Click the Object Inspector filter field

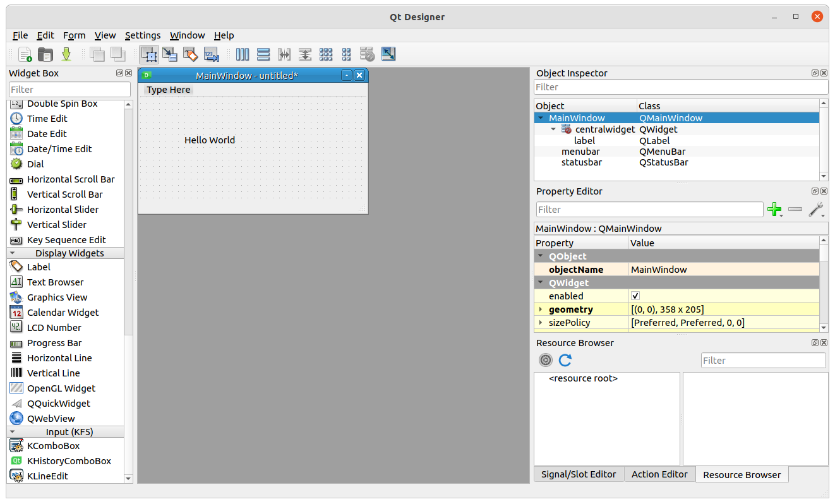[x=681, y=87]
